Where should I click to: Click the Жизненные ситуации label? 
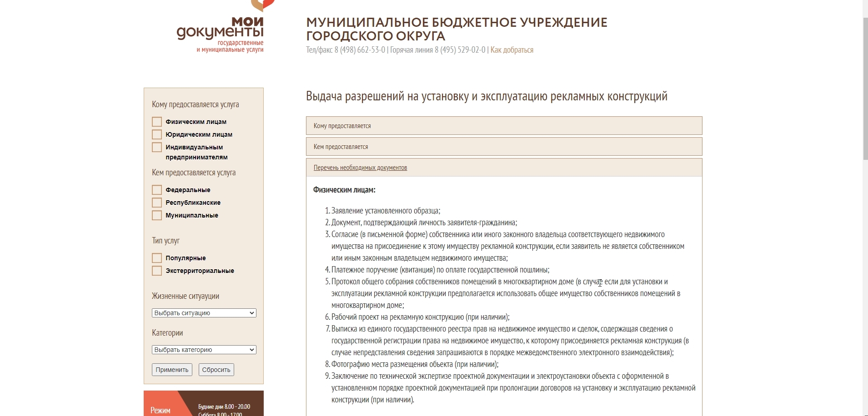pyautogui.click(x=186, y=296)
